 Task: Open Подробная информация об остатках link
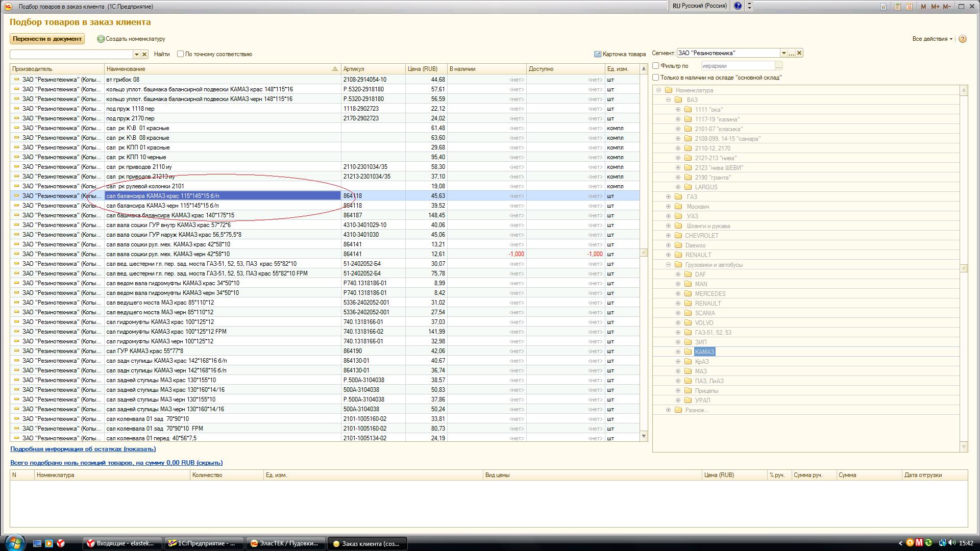[x=83, y=449]
